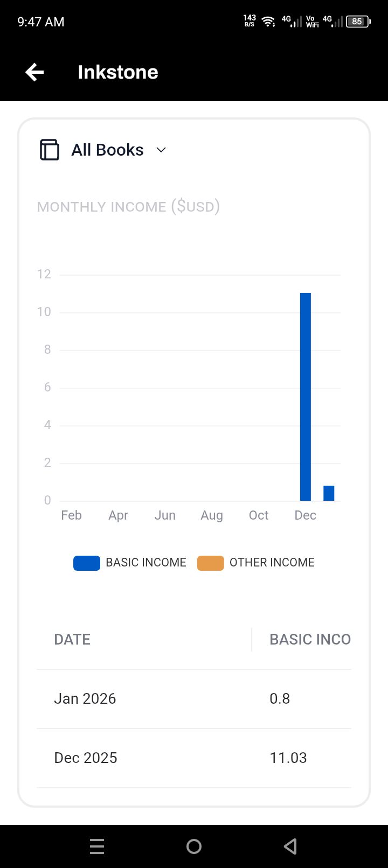This screenshot has height=868, width=388.
Task: Tap the DATE column header
Action: [x=72, y=640]
